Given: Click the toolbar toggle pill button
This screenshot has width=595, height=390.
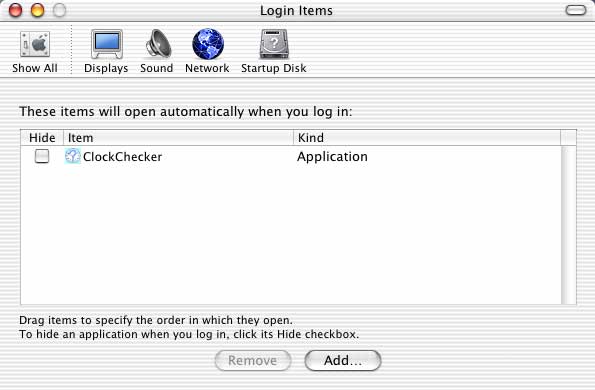Looking at the screenshot, I should [576, 10].
